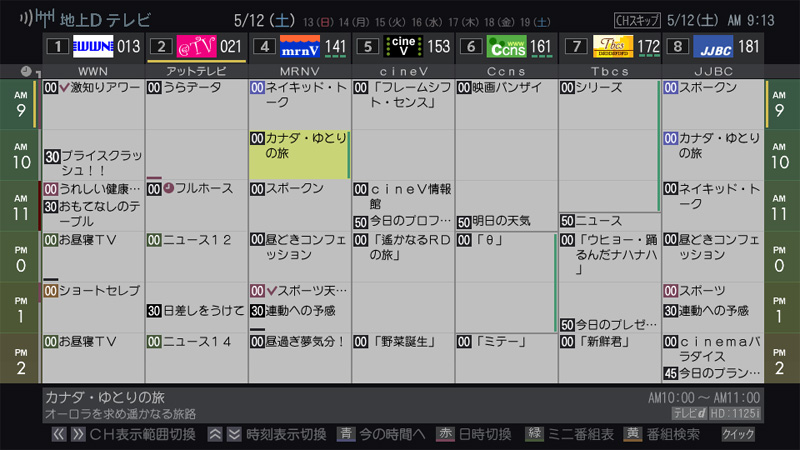The width and height of the screenshot is (800, 450).
Task: Pick the cineV channel 153 logo
Action: coord(402,46)
